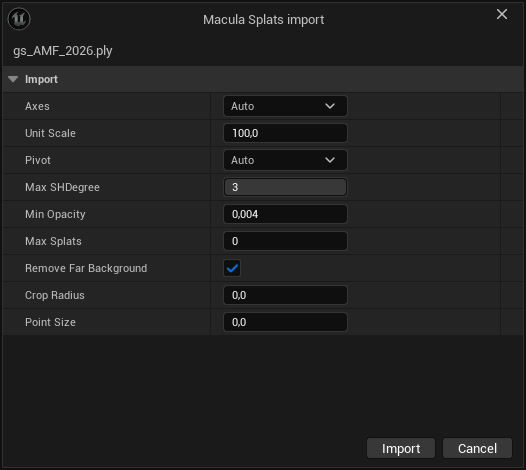Edit the Point Size field
The height and width of the screenshot is (470, 526).
coord(285,322)
